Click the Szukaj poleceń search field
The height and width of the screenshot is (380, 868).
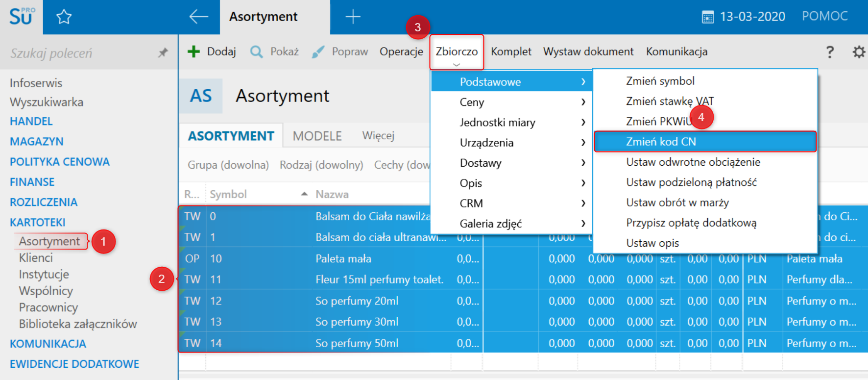click(81, 53)
